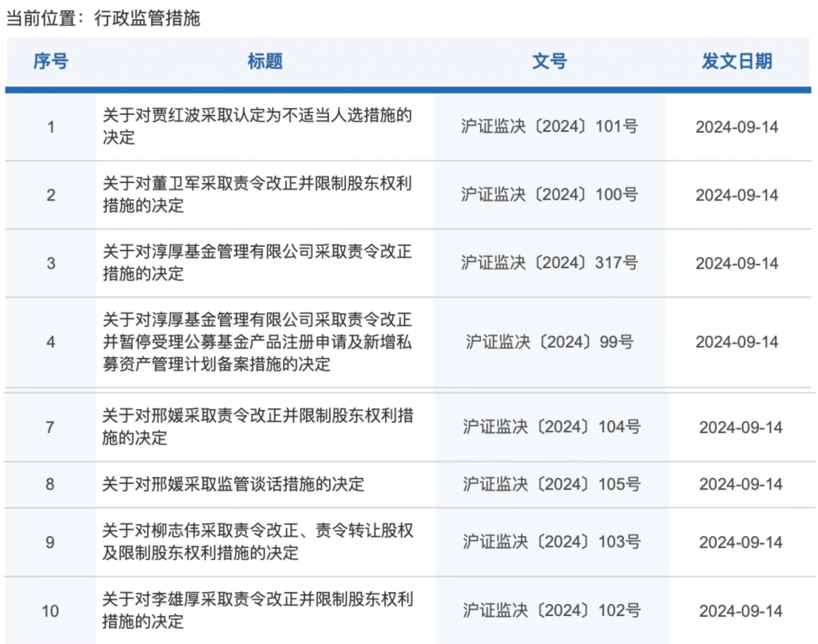Click the date in the 104号 row

pyautogui.click(x=741, y=427)
